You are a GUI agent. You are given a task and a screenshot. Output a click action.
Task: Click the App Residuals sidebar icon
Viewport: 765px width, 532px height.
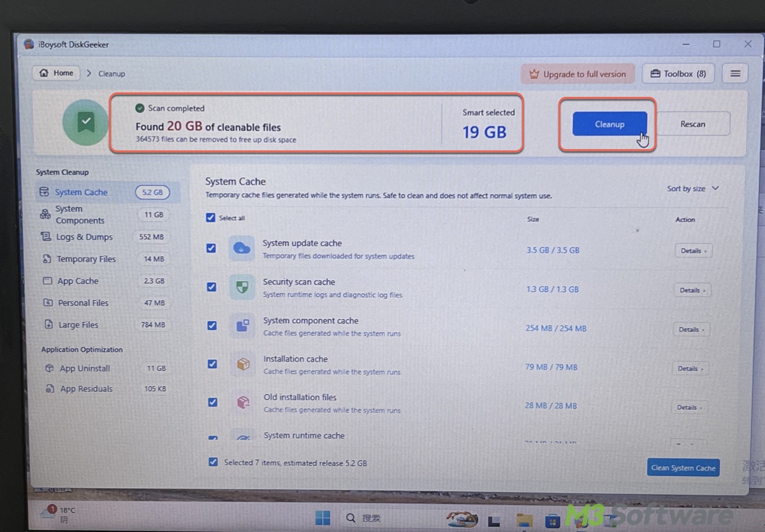point(50,389)
